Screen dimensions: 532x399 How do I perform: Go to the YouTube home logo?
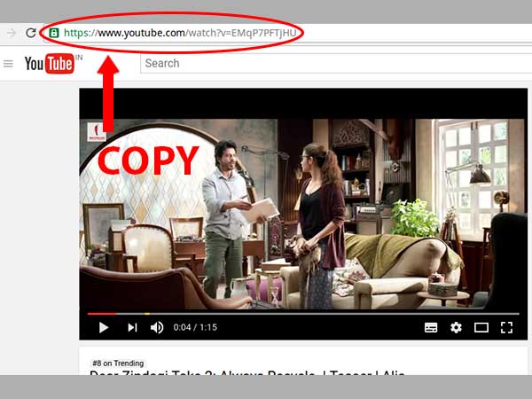[x=51, y=64]
